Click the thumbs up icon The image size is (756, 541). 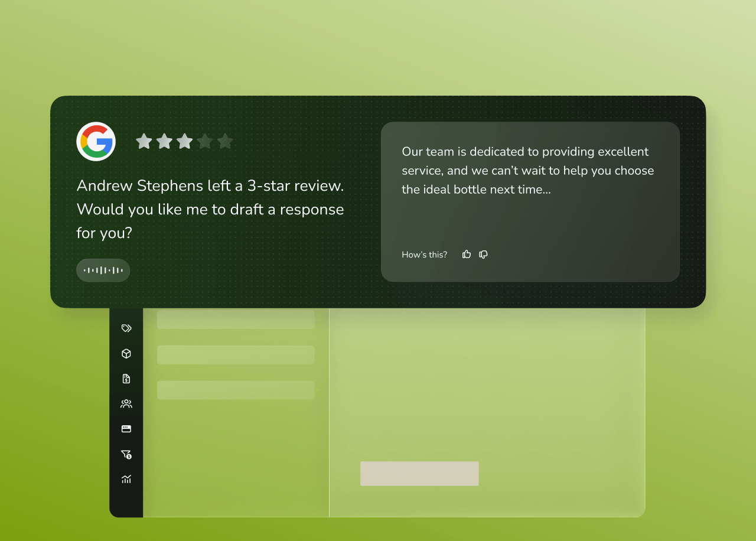tap(467, 255)
